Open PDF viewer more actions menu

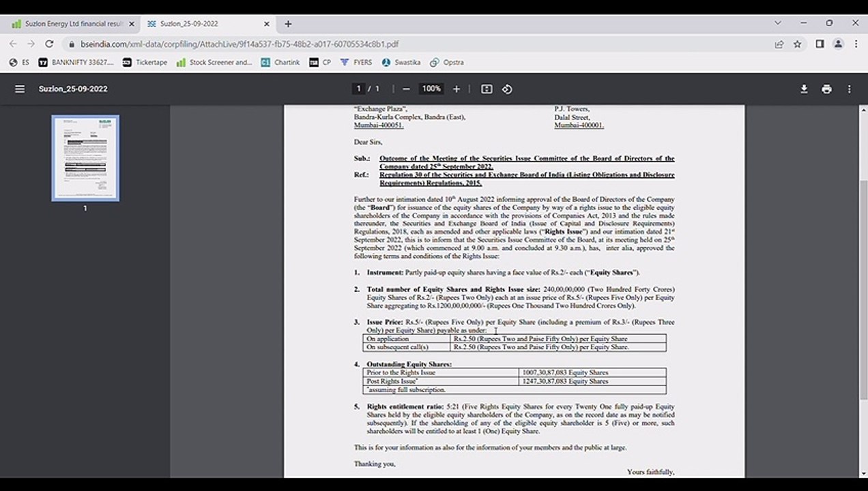(849, 89)
